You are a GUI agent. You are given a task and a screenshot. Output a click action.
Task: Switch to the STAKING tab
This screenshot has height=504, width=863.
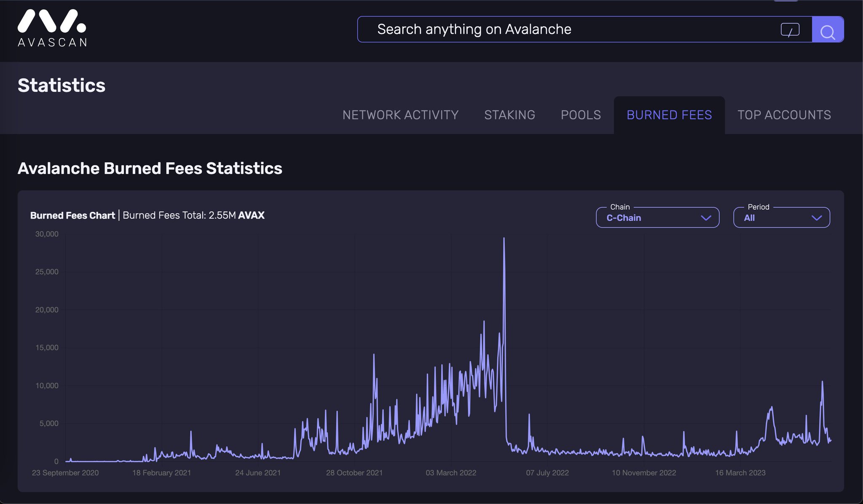(x=510, y=115)
